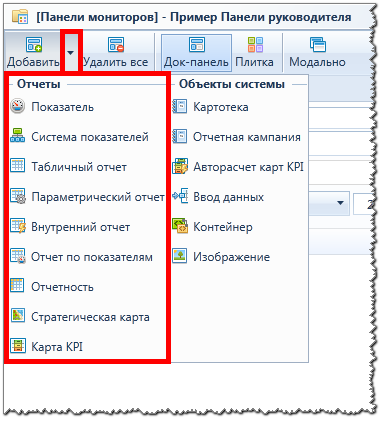Open the Добавить dropdown arrow

pos(70,53)
